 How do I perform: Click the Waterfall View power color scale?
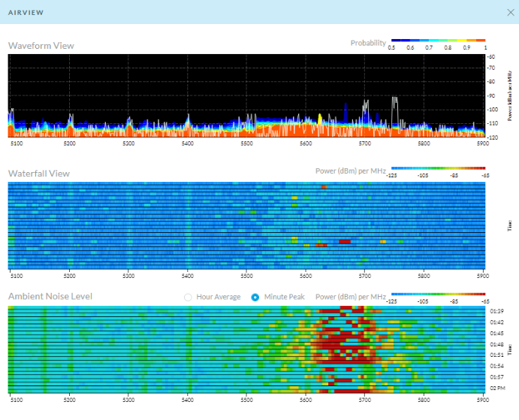coord(438,168)
